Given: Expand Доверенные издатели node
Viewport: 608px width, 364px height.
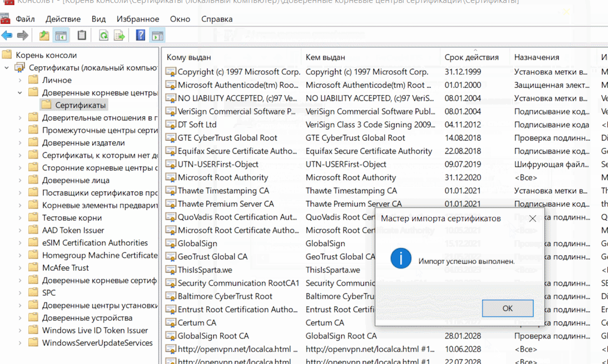Looking at the screenshot, I should coord(20,143).
